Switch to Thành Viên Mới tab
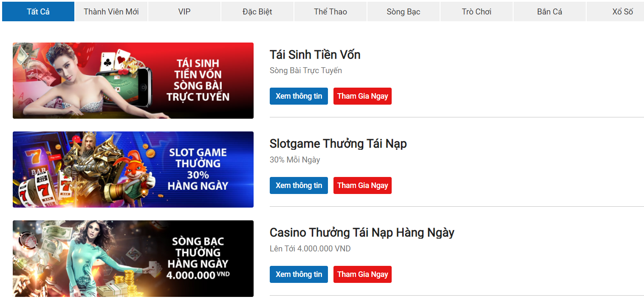This screenshot has height=305, width=644. point(111,11)
